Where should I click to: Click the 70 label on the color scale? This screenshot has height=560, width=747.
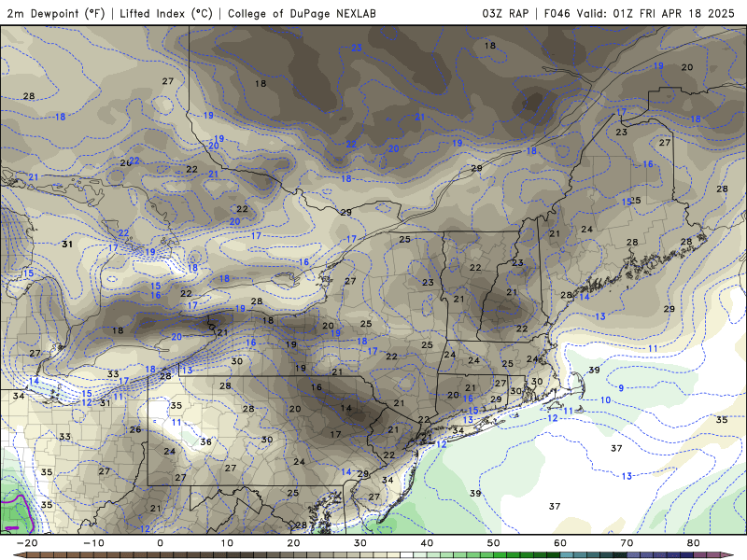point(627,543)
